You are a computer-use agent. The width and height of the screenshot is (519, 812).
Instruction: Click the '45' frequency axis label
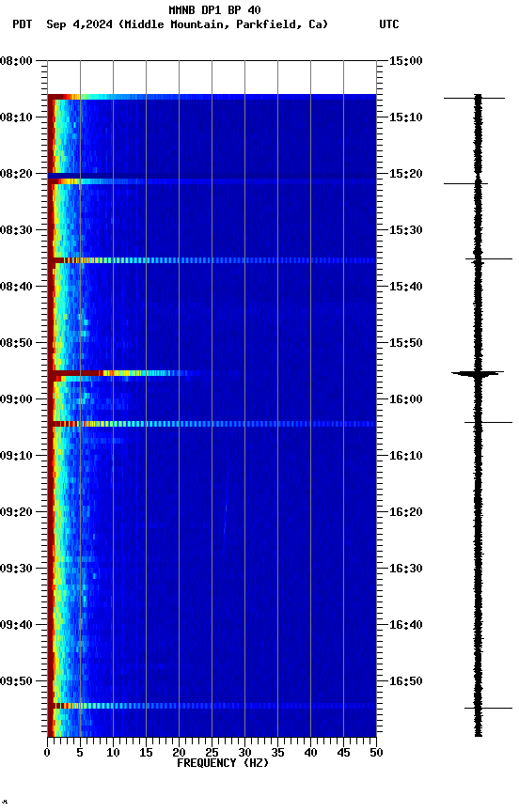point(343,753)
